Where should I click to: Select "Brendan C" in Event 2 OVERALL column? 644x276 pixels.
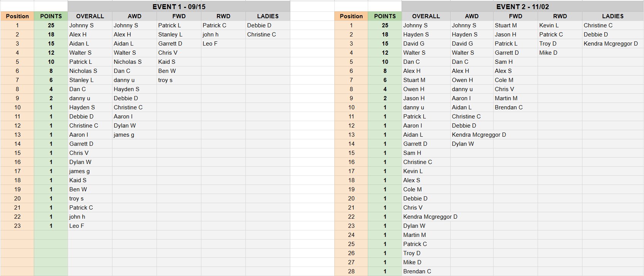click(x=417, y=271)
